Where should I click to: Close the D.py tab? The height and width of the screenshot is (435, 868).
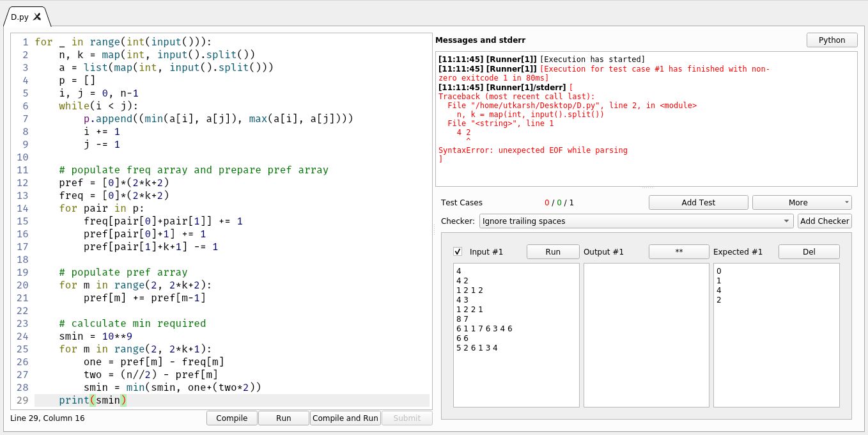(36, 18)
